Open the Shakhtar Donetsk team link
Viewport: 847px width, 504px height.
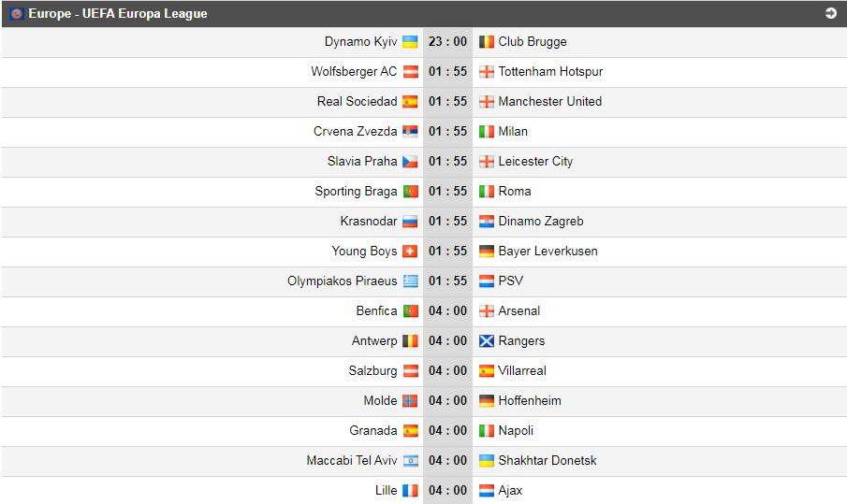click(548, 461)
